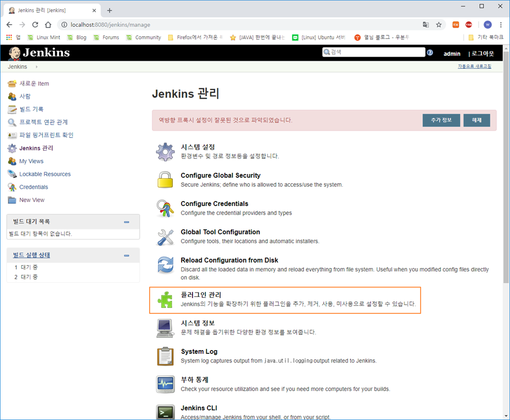Viewport: 510px width, 420px height.
Task: Click the browser back arrow
Action: coord(9,25)
